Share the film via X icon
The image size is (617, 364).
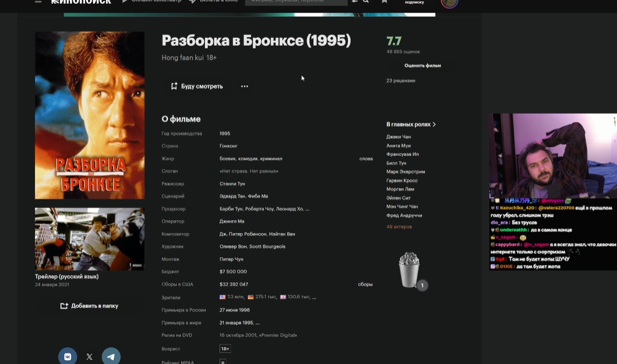[x=89, y=357]
